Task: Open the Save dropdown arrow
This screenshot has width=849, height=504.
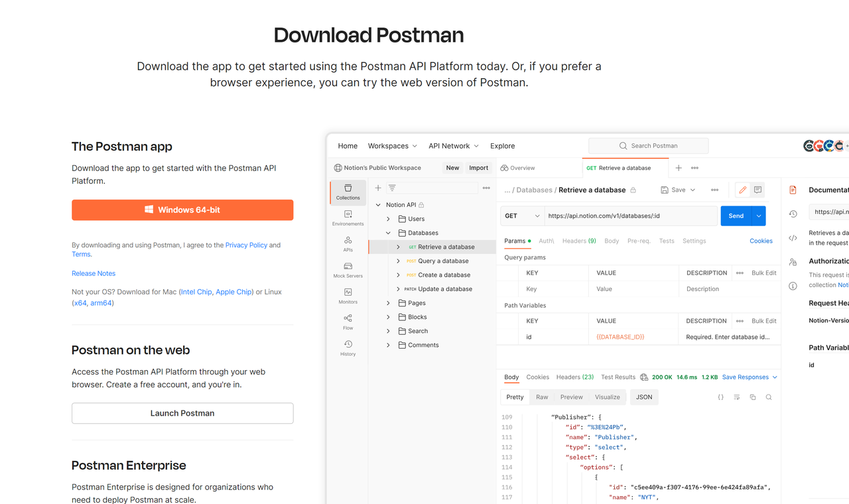Action: [x=693, y=190]
